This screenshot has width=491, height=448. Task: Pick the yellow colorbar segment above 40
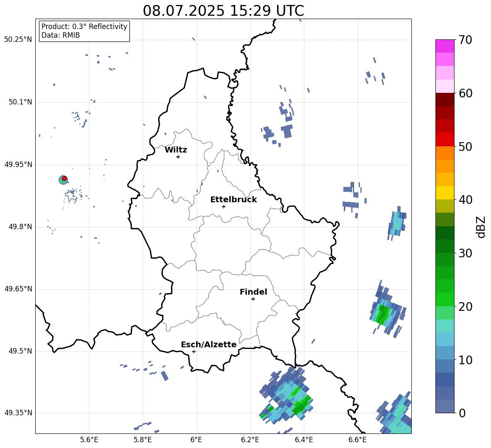tap(445, 192)
